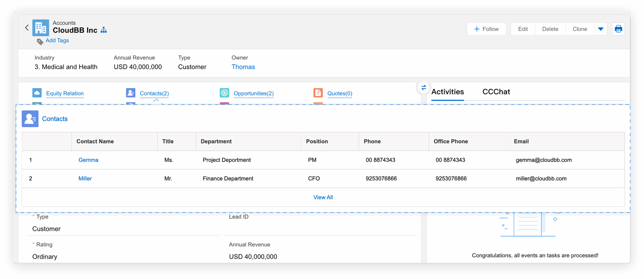The height and width of the screenshot is (279, 644).
Task: Open the account hierarchy icon
Action: tap(104, 30)
